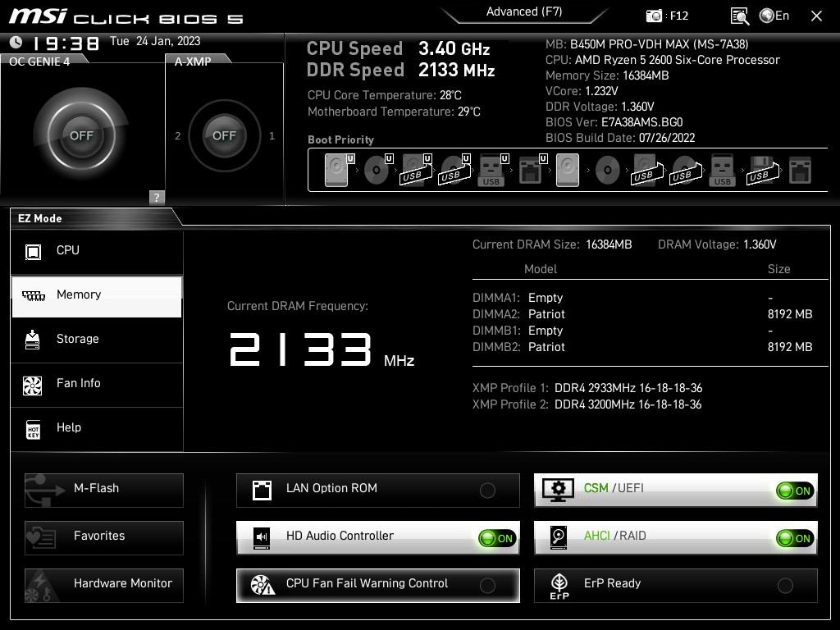Open the Favorites button

104,538
